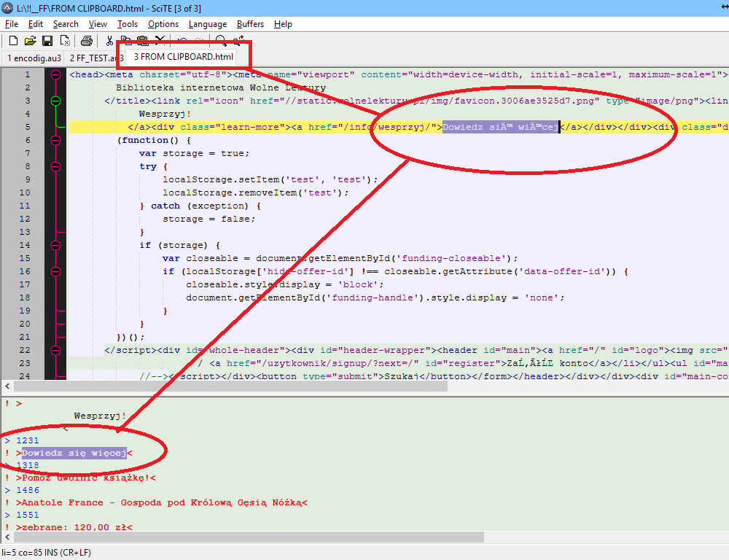This screenshot has width=729, height=560.
Task: Collapse the if (storage) fold on line 14
Action: tap(56, 245)
